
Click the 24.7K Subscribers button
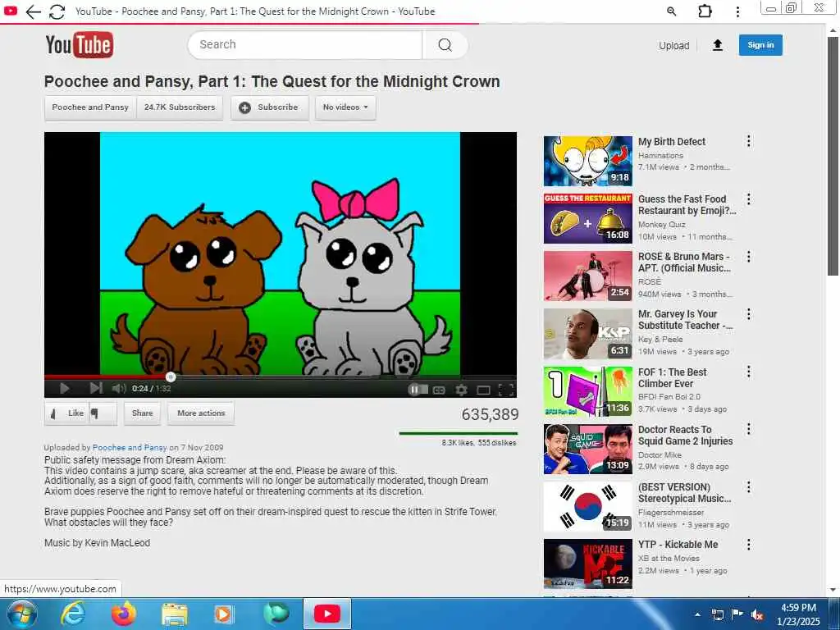pyautogui.click(x=180, y=107)
